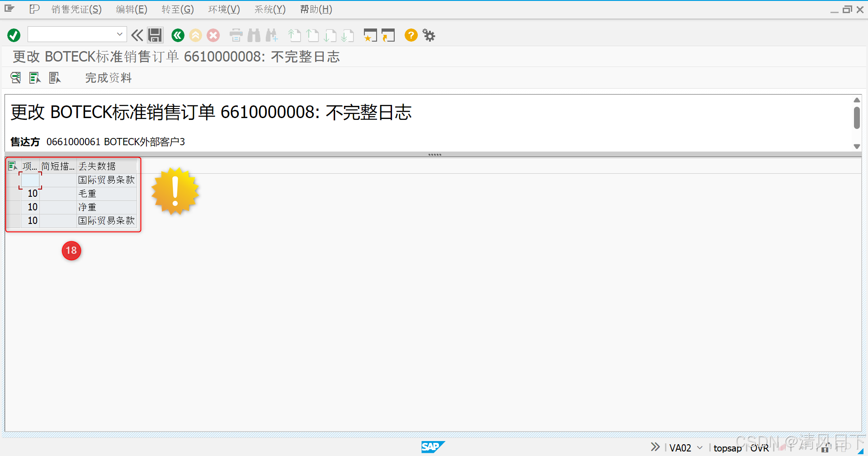Click the 丢失数据 column header
The image size is (868, 456).
106,166
